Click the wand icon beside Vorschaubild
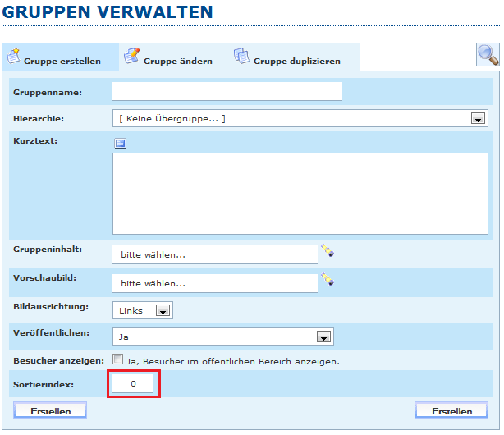The image size is (504, 435). 328,280
